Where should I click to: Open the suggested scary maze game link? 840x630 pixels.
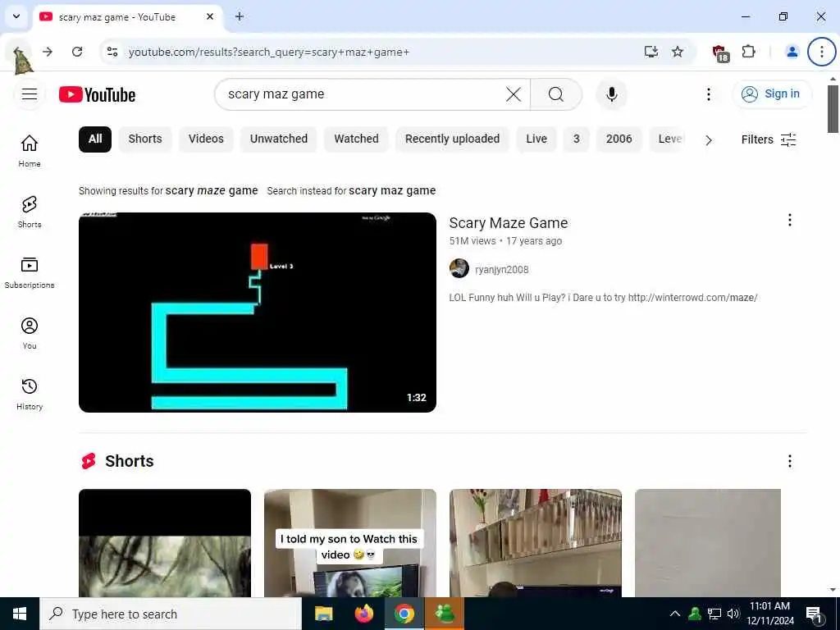pos(212,190)
